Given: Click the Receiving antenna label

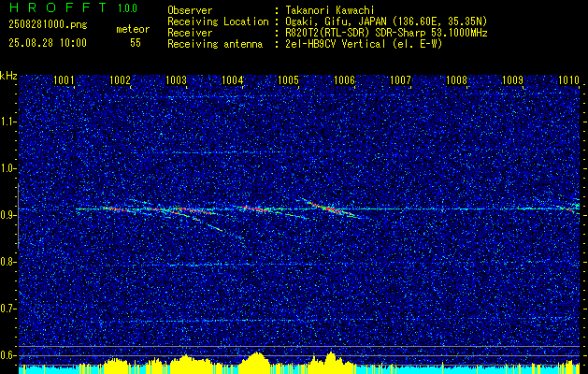Looking at the screenshot, I should [215, 44].
